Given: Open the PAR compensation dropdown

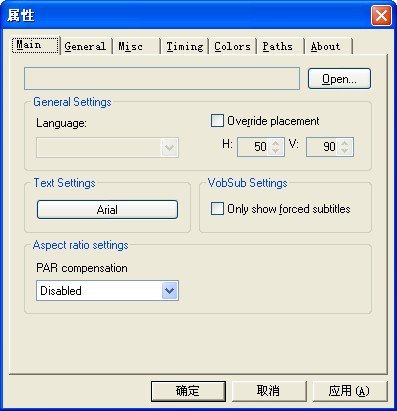Looking at the screenshot, I should pos(170,291).
